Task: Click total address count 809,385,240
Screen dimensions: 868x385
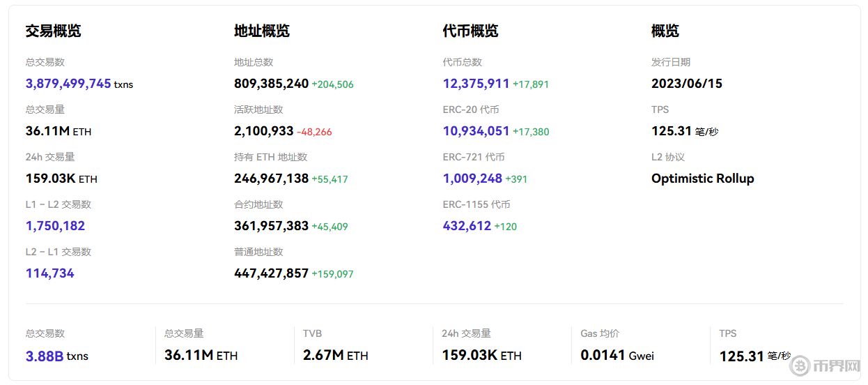Action: coord(271,84)
